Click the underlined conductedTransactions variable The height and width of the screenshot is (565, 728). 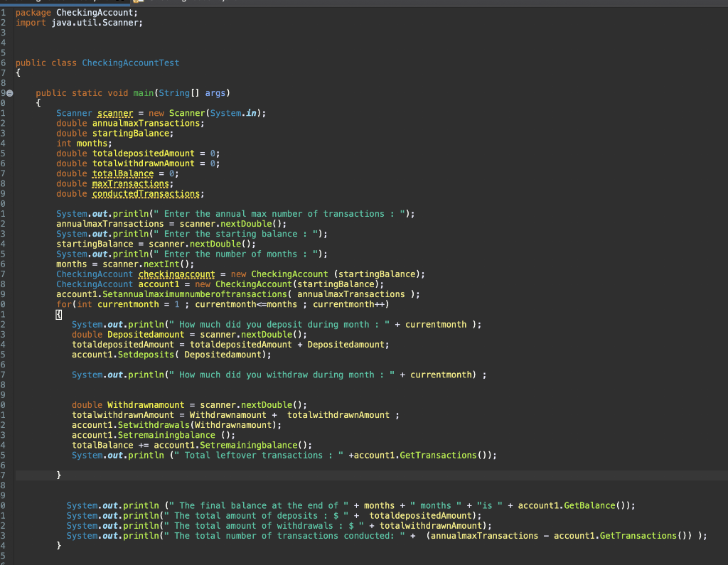point(146,193)
